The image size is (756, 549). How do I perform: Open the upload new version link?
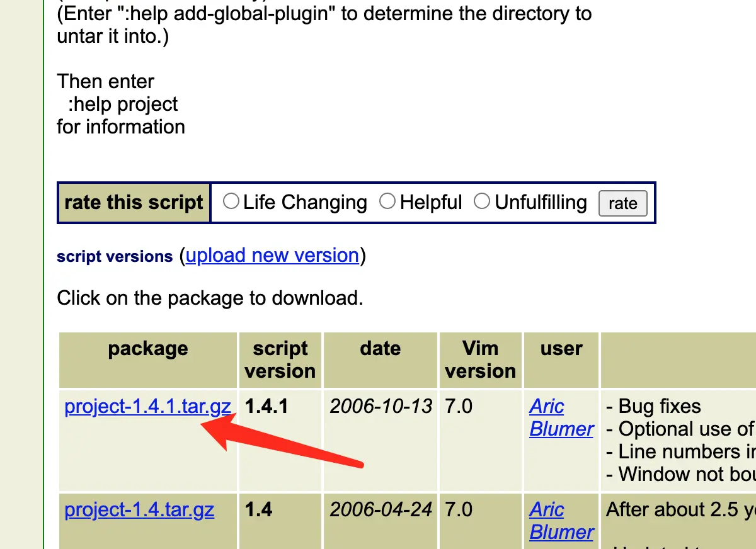272,255
